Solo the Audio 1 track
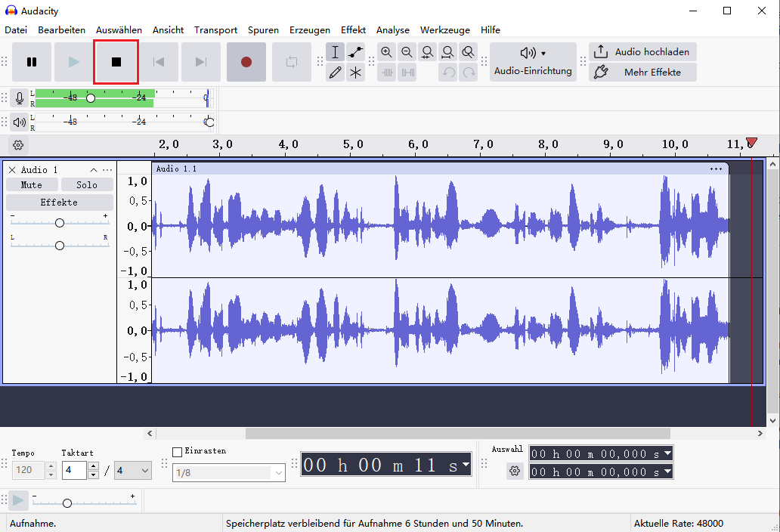 tap(87, 184)
